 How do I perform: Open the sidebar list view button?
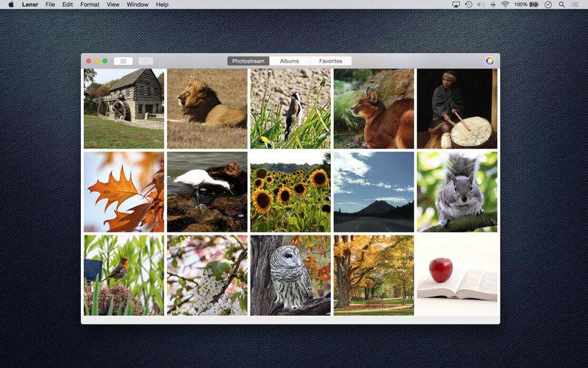click(123, 61)
